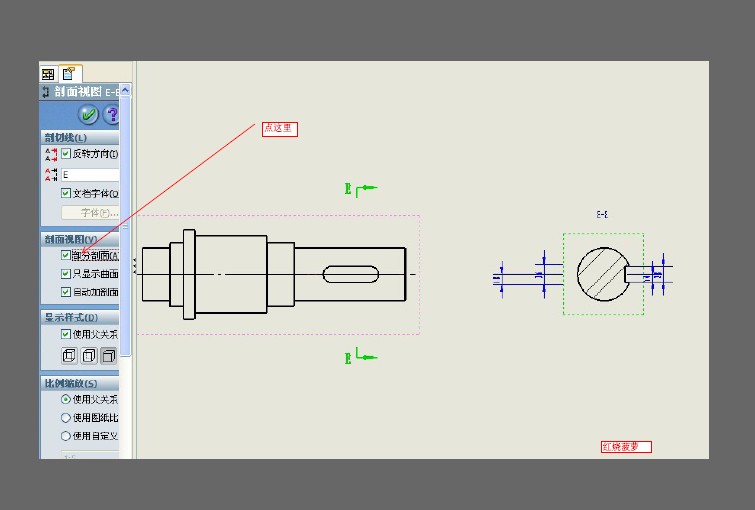This screenshot has height=510, width=755.
Task: Select hidden lines removed display style icon
Action: 109,355
